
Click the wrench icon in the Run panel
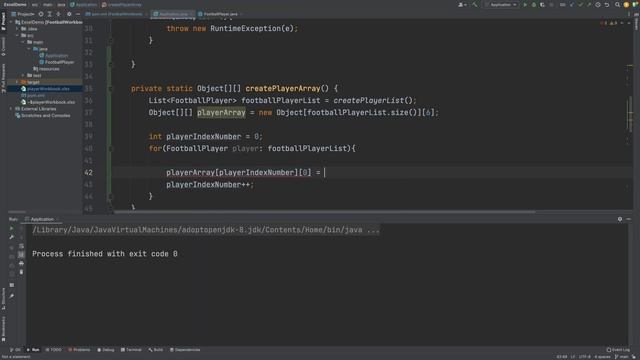click(11, 237)
